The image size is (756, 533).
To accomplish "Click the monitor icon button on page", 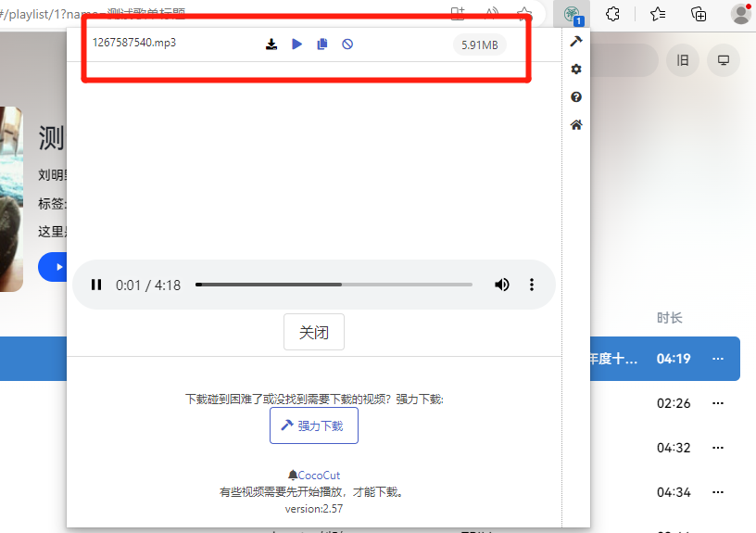I will coord(724,60).
